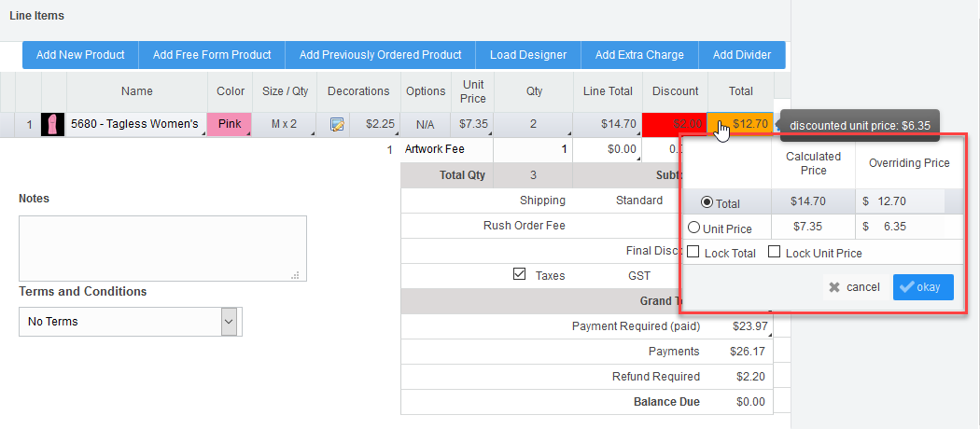Click the Name column header

coord(137,91)
